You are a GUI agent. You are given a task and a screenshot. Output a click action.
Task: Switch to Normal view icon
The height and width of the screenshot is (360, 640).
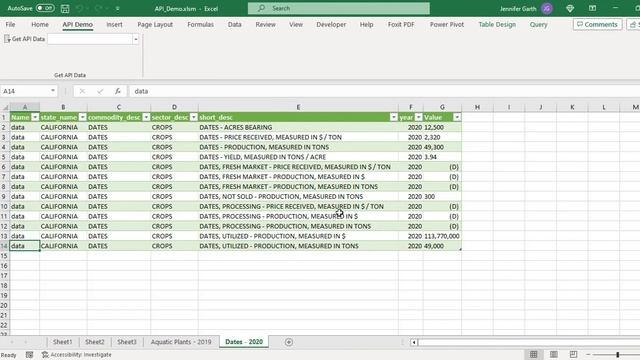click(x=533, y=354)
